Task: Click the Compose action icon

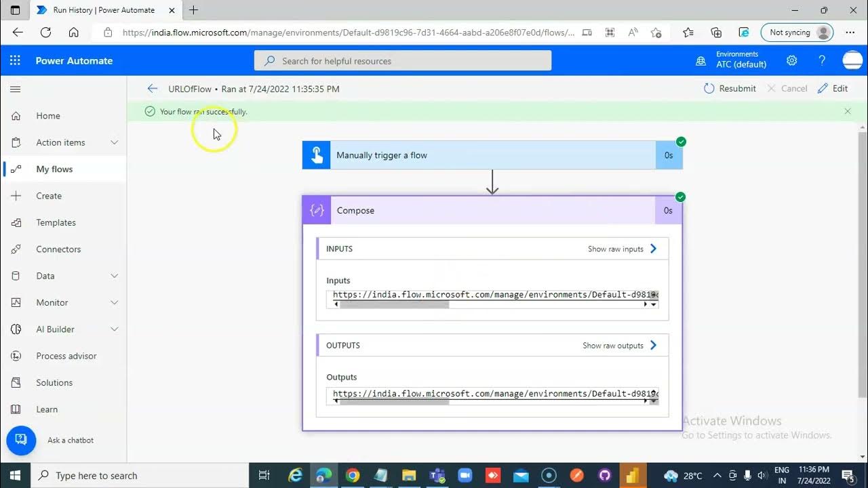Action: coord(317,210)
